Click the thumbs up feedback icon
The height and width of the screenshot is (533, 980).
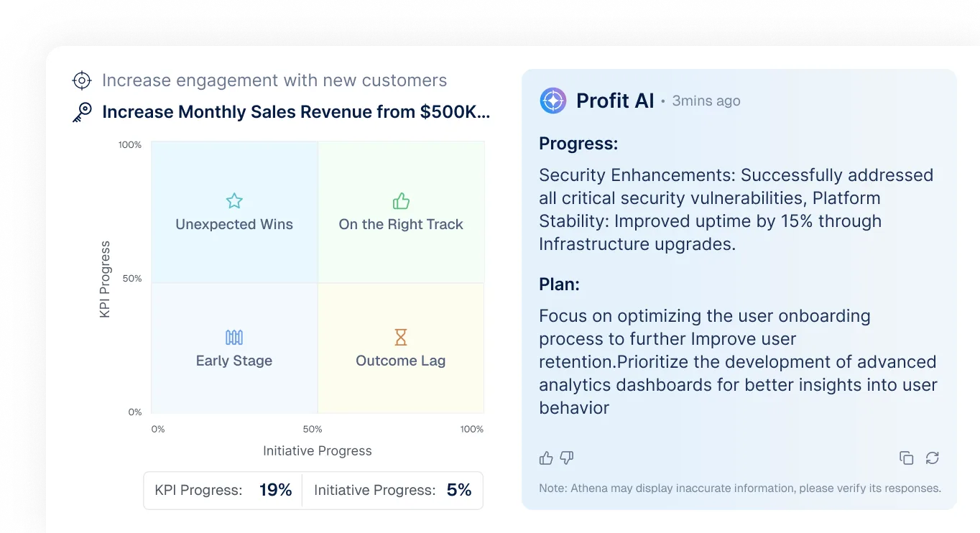click(x=546, y=458)
